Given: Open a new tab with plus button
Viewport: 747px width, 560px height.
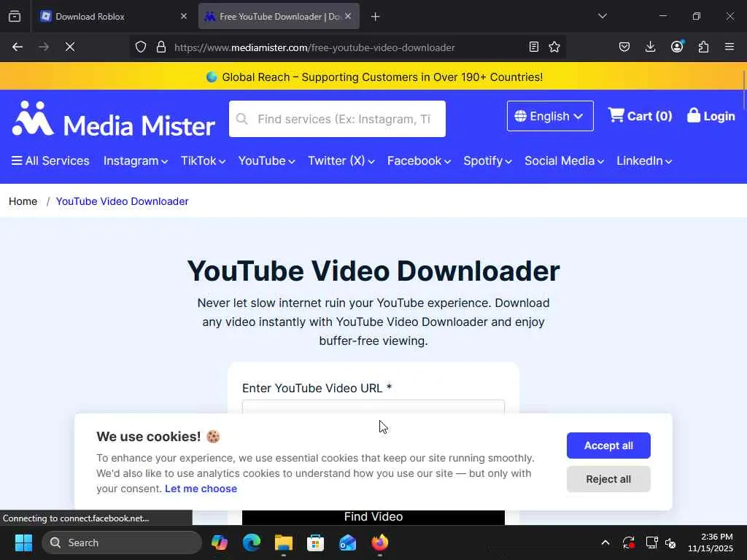Looking at the screenshot, I should [376, 17].
